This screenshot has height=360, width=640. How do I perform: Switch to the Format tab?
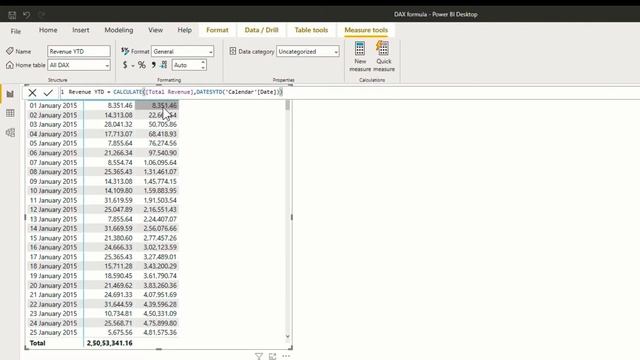click(217, 30)
